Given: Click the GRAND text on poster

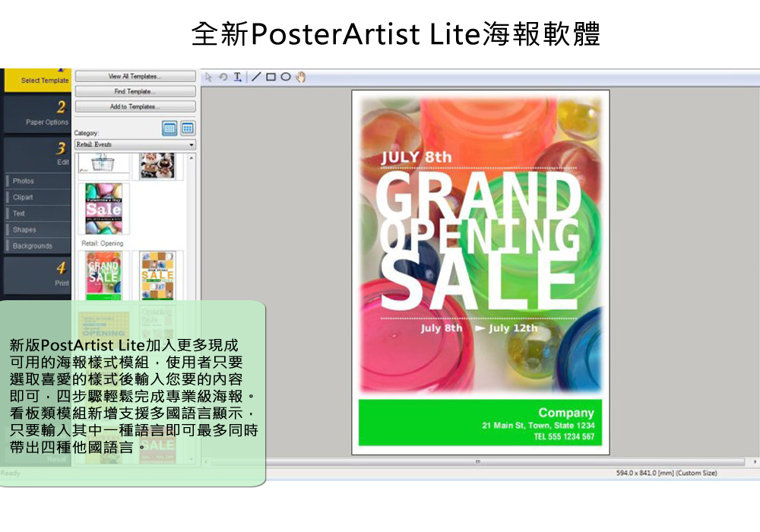Looking at the screenshot, I should point(478,194).
